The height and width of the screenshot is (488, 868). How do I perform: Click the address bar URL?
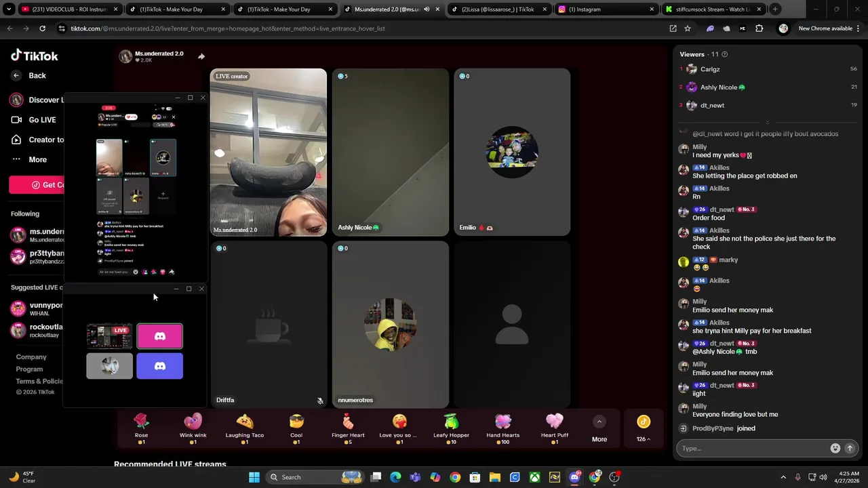[228, 28]
